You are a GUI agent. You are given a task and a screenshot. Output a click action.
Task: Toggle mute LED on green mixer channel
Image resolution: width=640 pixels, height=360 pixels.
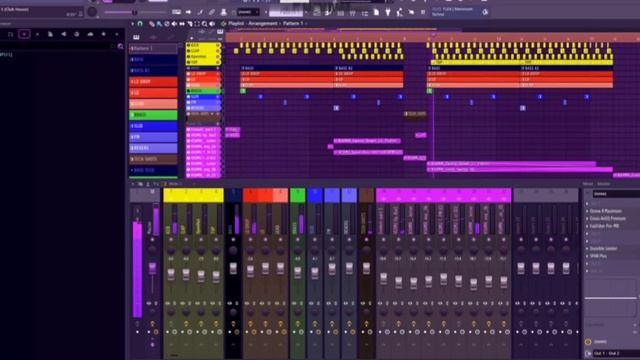(x=298, y=240)
